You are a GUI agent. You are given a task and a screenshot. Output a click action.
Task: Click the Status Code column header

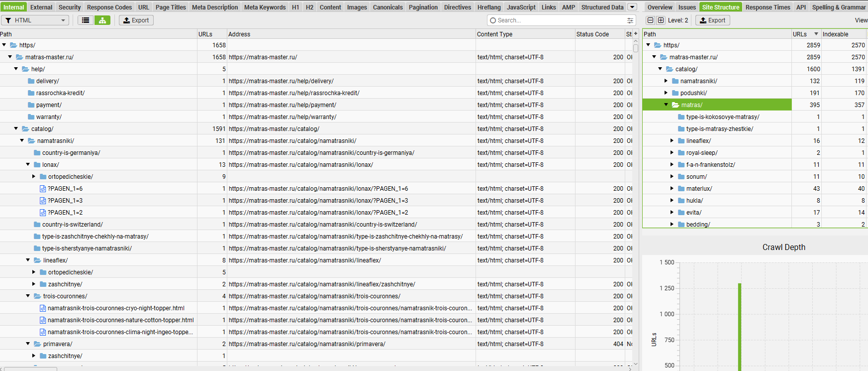(x=600, y=34)
